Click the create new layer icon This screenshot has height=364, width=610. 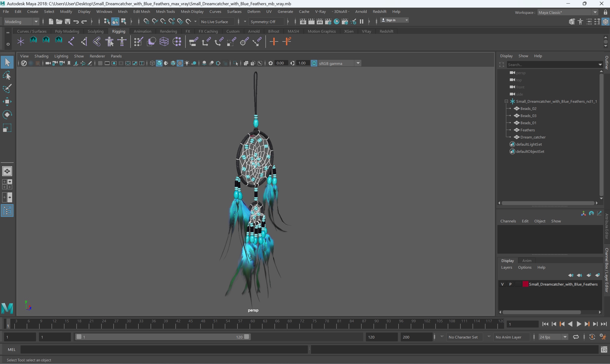589,275
